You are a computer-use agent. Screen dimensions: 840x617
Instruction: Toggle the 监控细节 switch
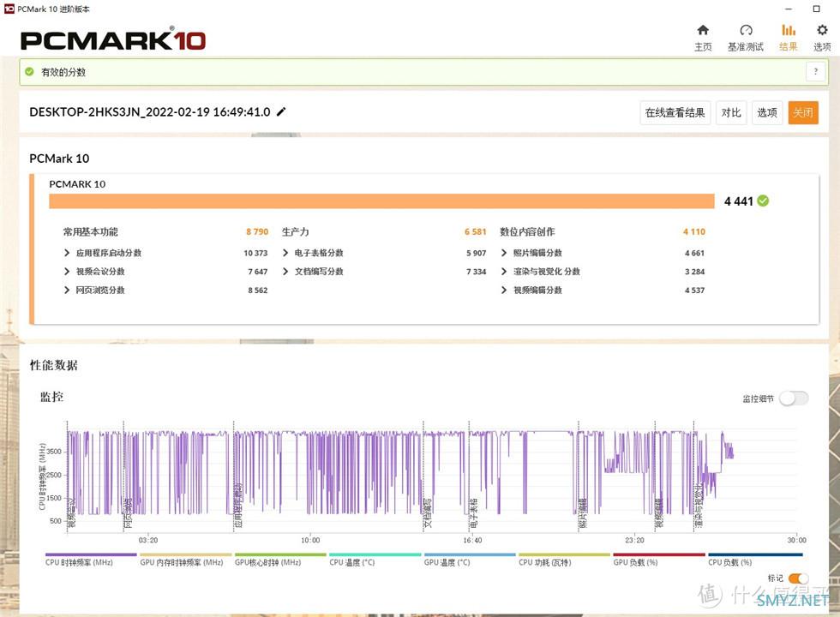point(794,398)
